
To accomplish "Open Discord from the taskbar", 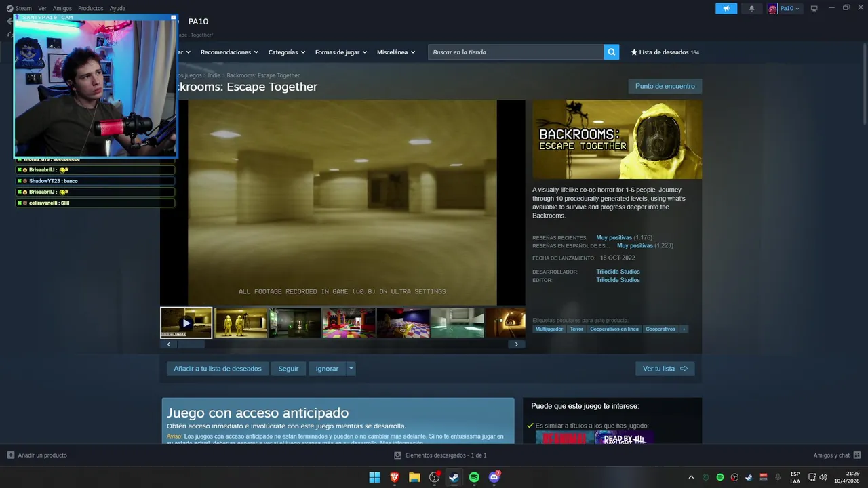I will tap(494, 477).
